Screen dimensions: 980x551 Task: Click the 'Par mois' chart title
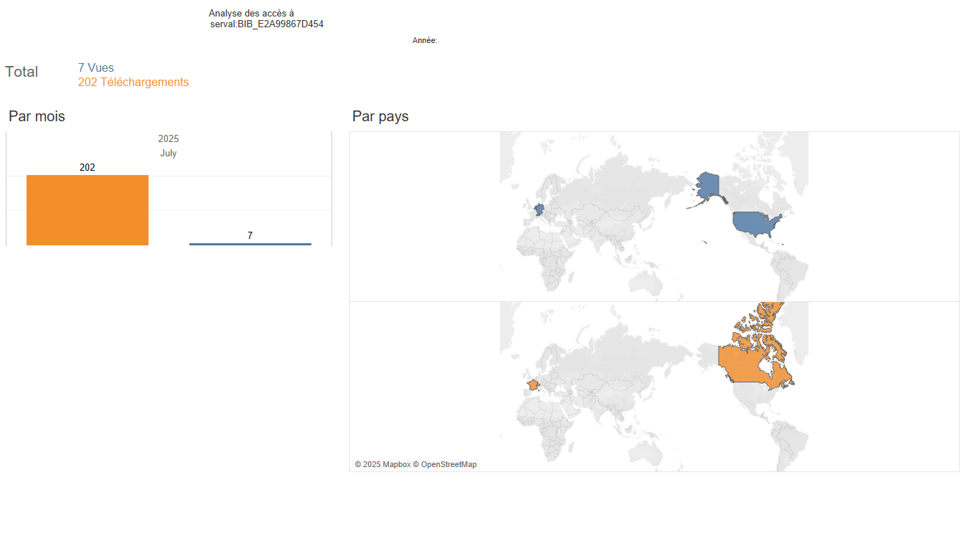[x=37, y=116]
